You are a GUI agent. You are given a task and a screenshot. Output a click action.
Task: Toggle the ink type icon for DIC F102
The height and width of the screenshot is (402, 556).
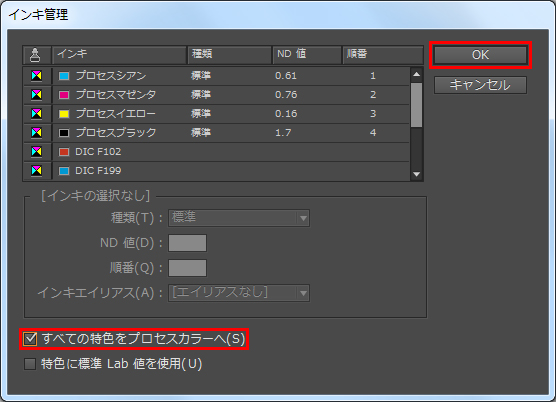(x=37, y=152)
